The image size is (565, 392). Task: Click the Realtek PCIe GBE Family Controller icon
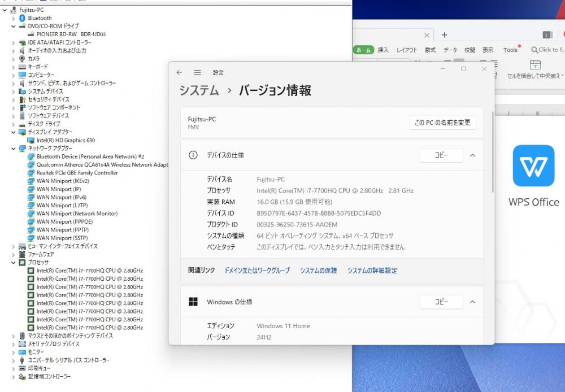point(31,173)
